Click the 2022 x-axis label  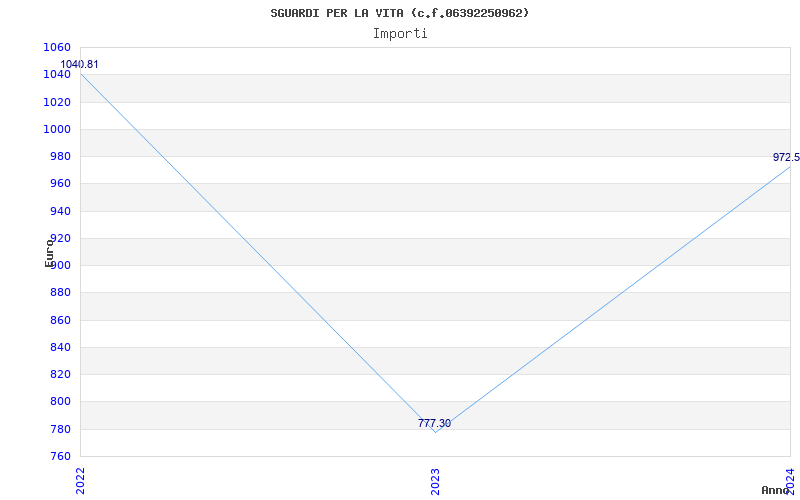81,481
